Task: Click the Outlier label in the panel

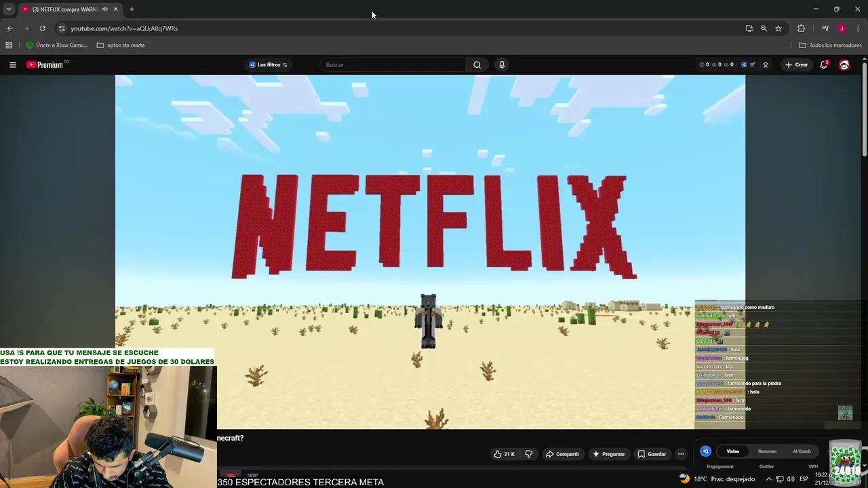Action: (x=766, y=466)
